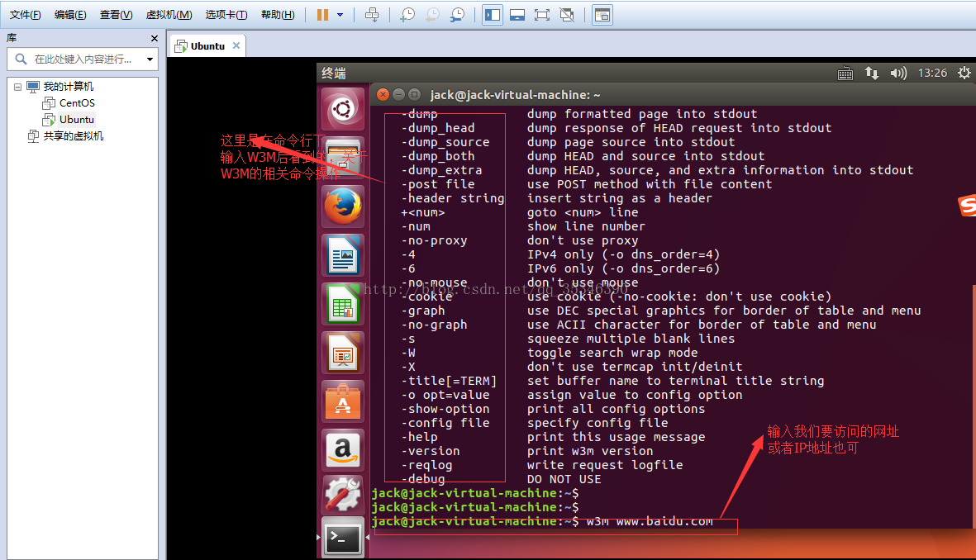Maximize the jack@jack-virtual-machine terminal window
Screen dimensions: 976x560
click(414, 95)
